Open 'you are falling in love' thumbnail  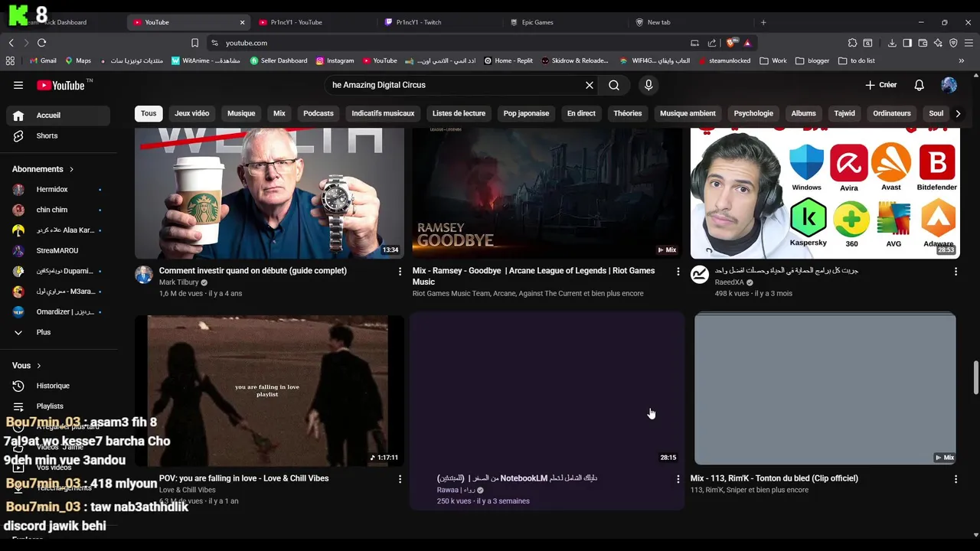click(269, 390)
